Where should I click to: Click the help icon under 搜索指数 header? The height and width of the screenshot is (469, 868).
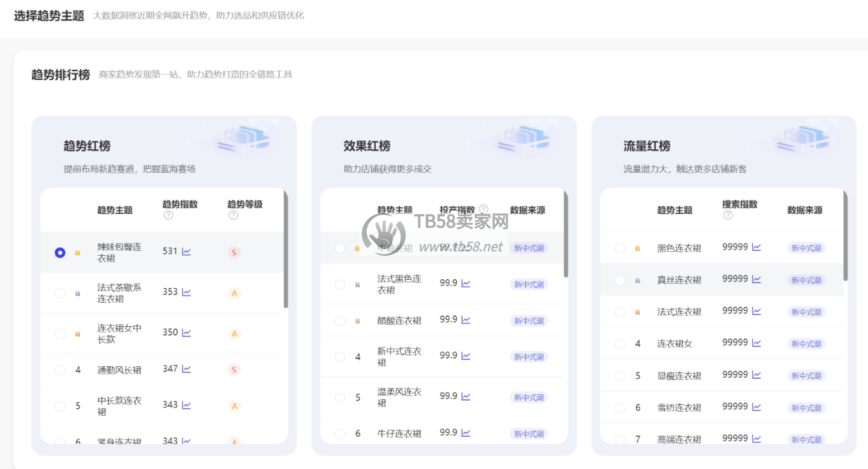728,215
